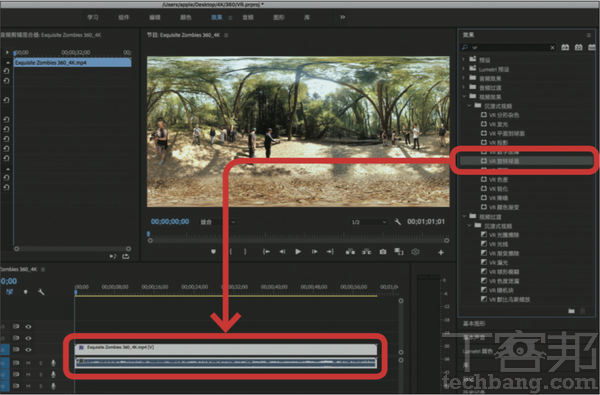
Task: Toggle VR video display icon
Action: click(415, 251)
